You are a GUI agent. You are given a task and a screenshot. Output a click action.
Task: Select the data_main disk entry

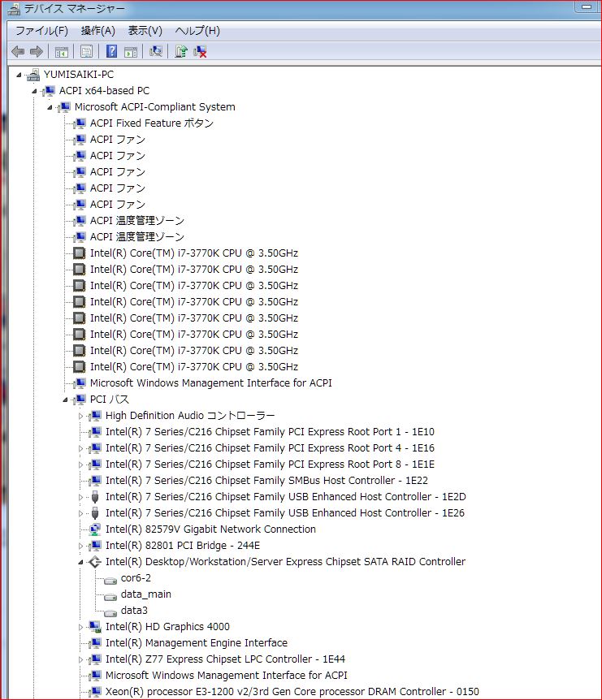146,594
